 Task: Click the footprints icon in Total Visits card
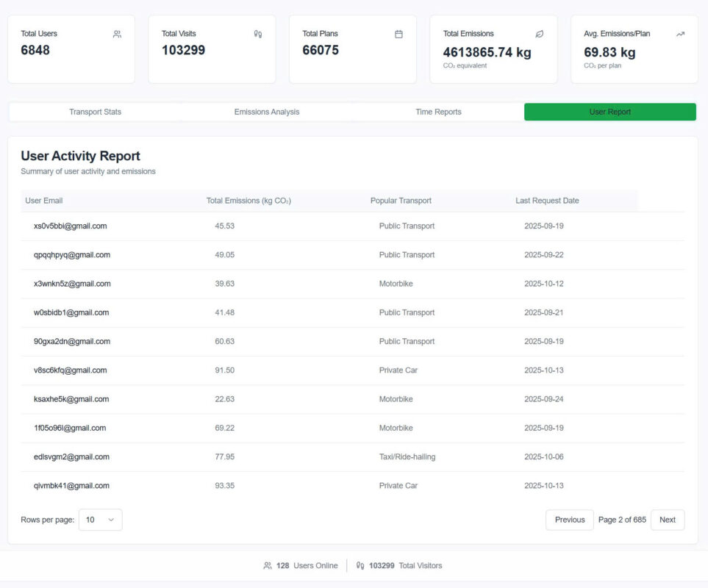click(258, 34)
